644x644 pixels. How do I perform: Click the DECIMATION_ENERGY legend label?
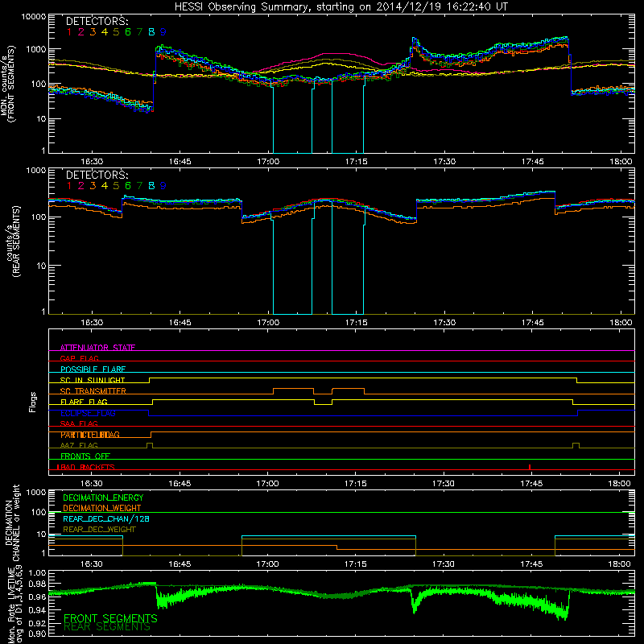[x=103, y=497]
